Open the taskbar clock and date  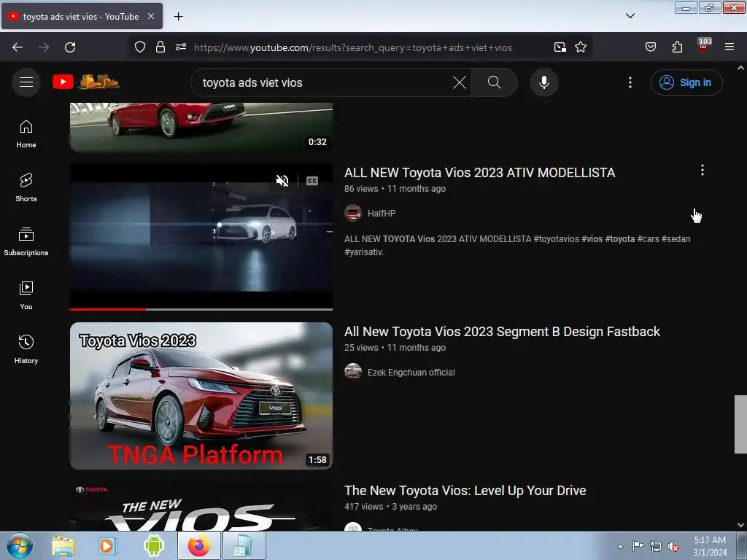click(x=710, y=546)
